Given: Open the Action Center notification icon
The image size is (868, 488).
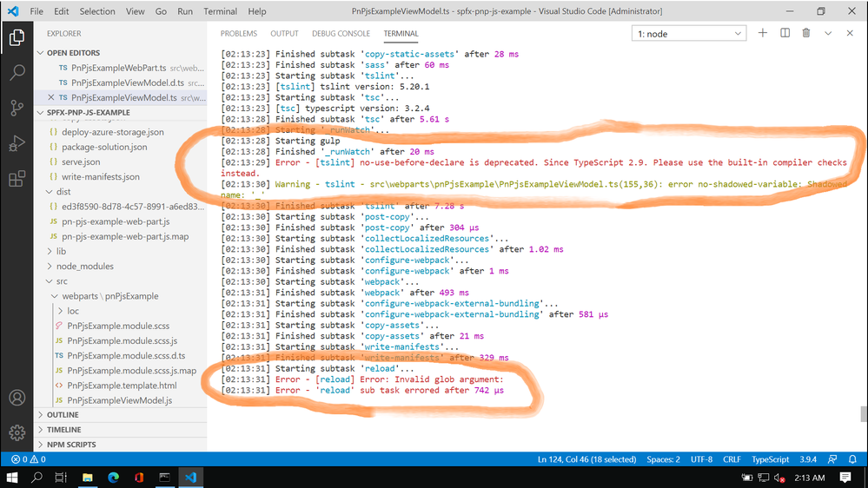Looking at the screenshot, I should (x=845, y=478).
